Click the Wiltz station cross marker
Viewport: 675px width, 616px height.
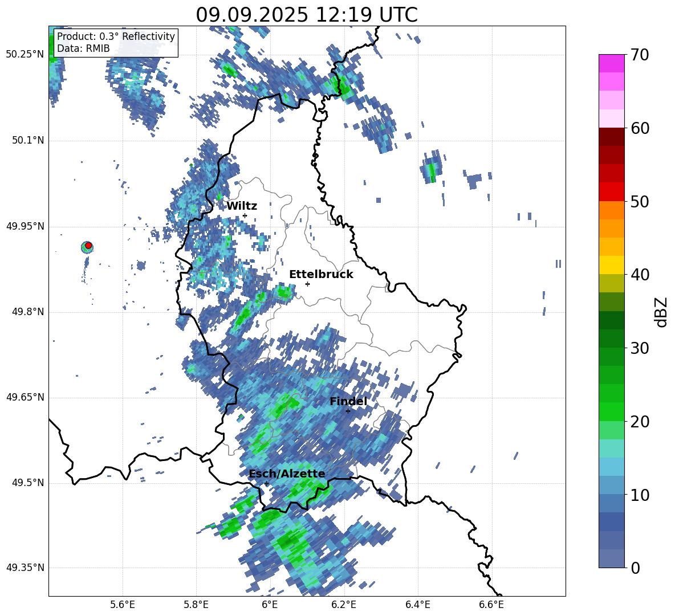tap(245, 215)
